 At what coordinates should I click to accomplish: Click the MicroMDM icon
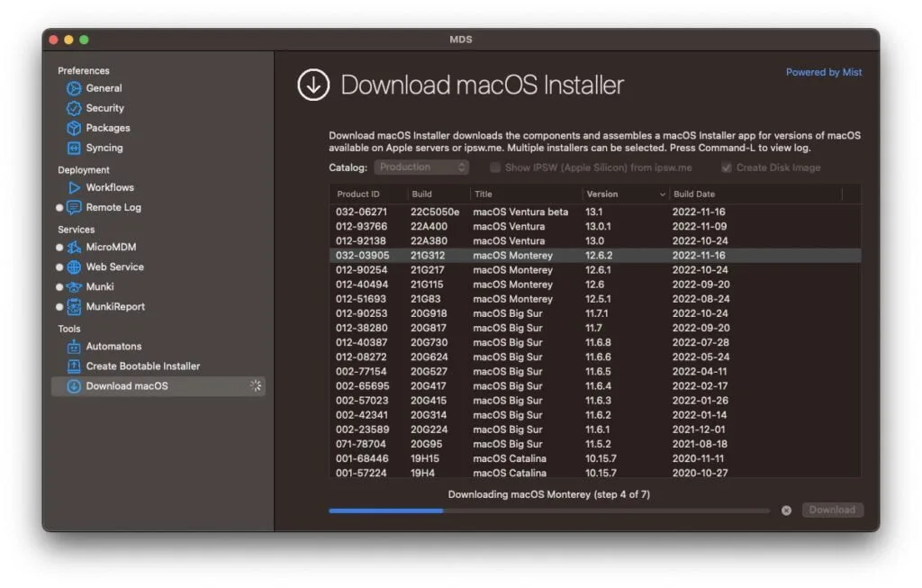pyautogui.click(x=74, y=248)
